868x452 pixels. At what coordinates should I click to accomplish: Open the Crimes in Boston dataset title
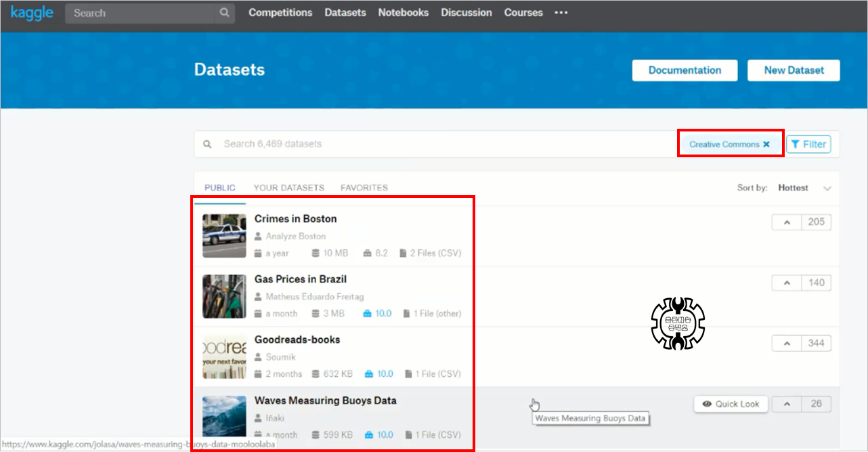coord(295,219)
